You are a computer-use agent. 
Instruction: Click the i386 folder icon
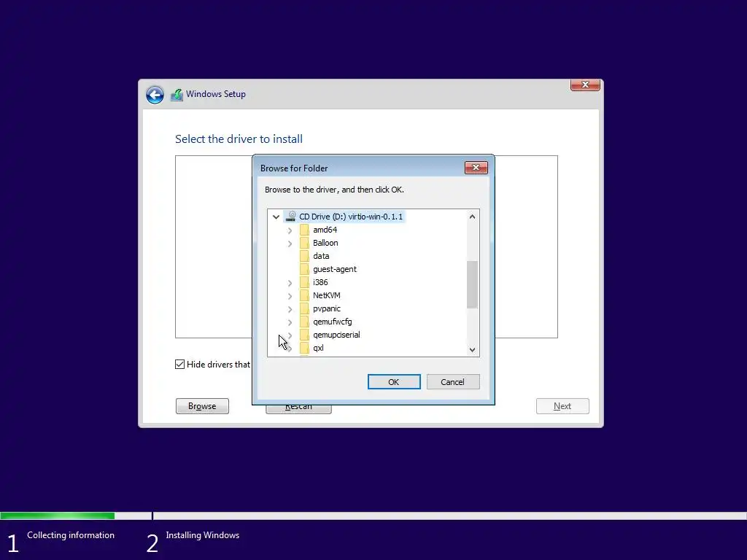[304, 282]
